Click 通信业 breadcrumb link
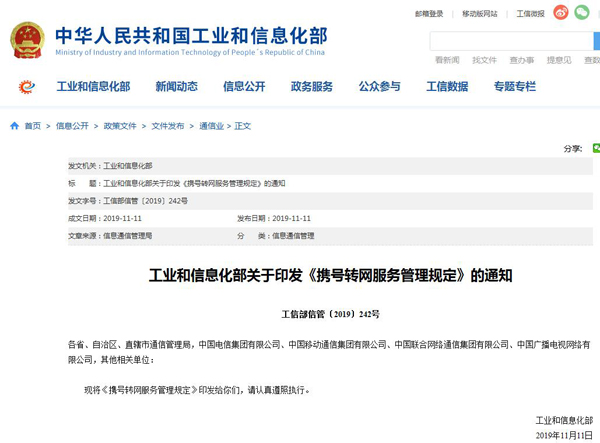 (211, 126)
